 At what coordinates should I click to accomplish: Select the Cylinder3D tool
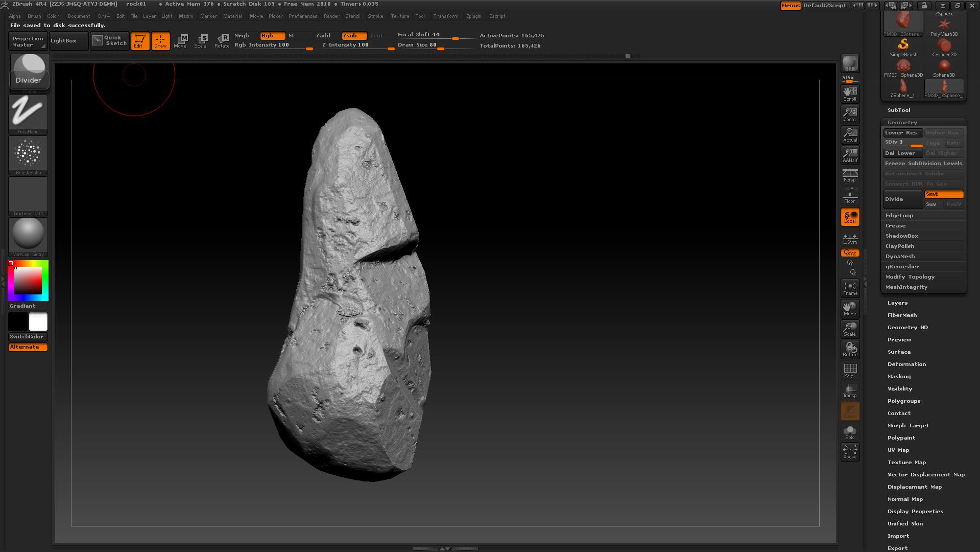pyautogui.click(x=944, y=48)
